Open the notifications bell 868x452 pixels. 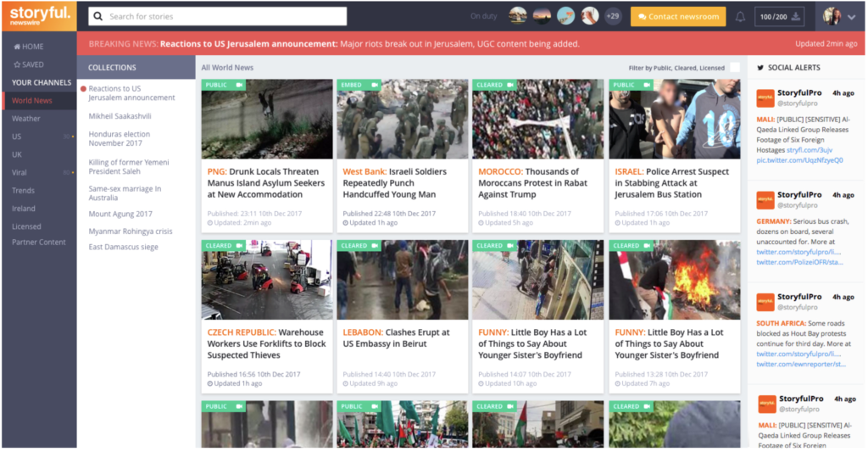click(x=740, y=17)
